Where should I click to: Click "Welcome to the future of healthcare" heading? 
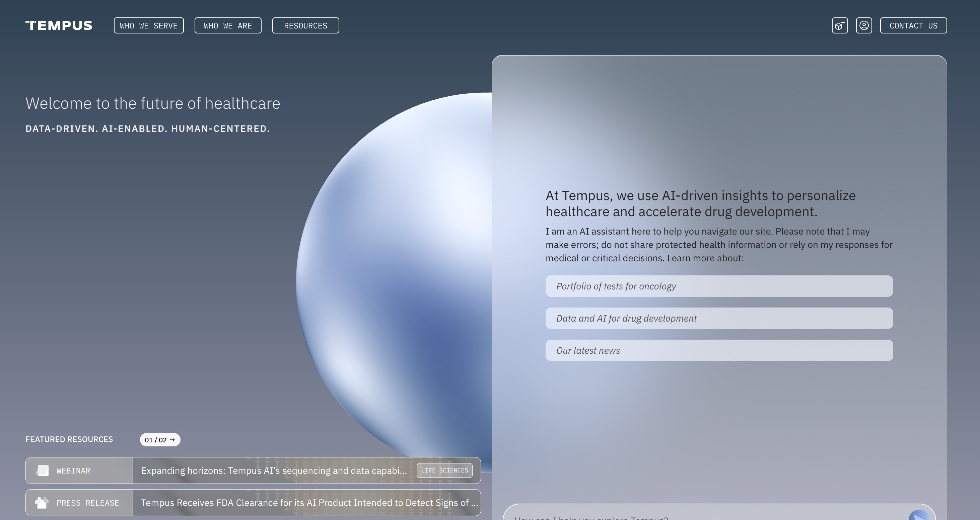(153, 103)
